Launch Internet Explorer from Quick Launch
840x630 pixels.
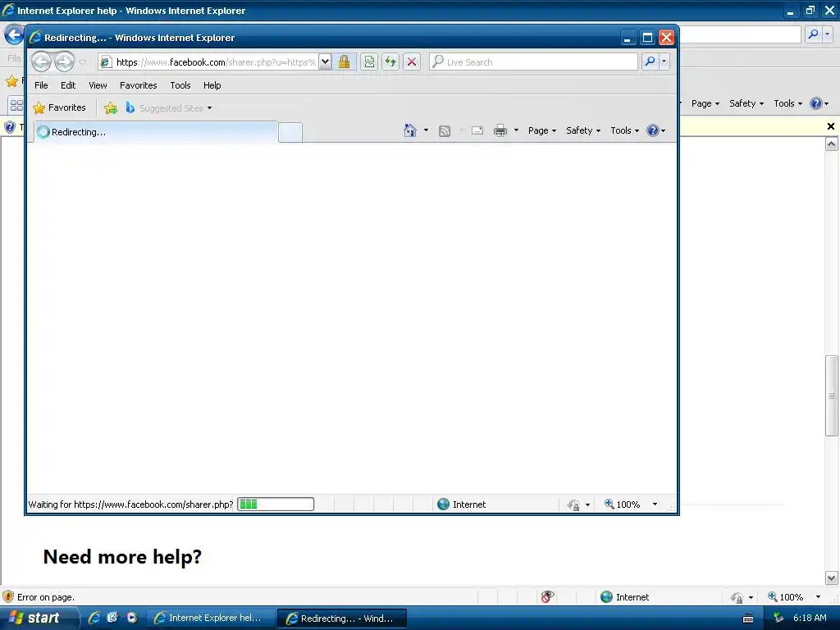(94, 618)
